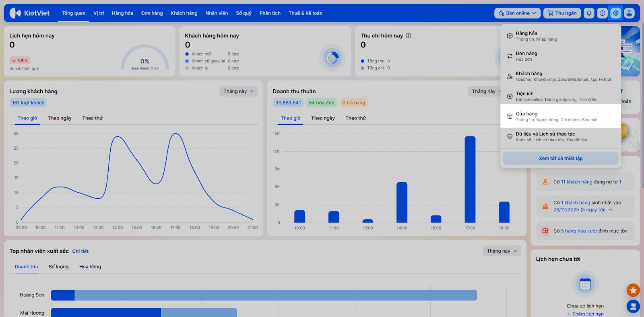
Task: Click the 0 trả hàng badge
Action: click(354, 103)
